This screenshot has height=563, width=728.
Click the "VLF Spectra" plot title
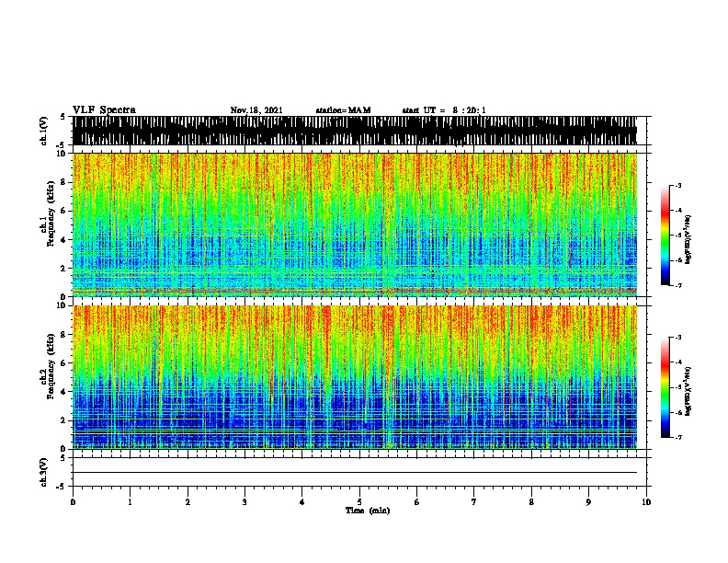tap(104, 110)
